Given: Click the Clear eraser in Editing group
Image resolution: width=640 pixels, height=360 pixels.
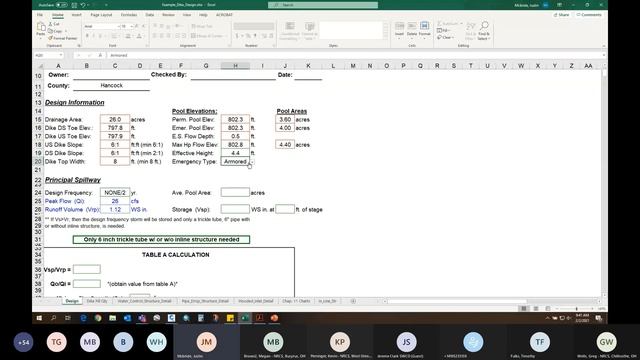Looking at the screenshot, I should click(x=439, y=38).
